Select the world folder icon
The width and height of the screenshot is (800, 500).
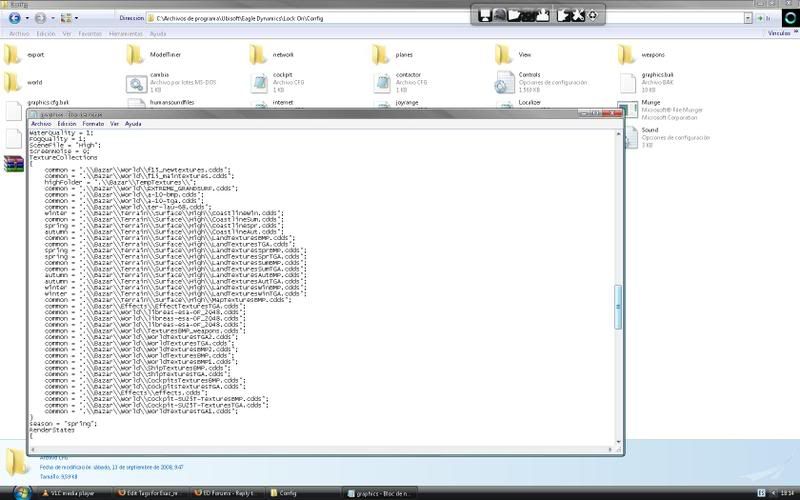pos(13,82)
